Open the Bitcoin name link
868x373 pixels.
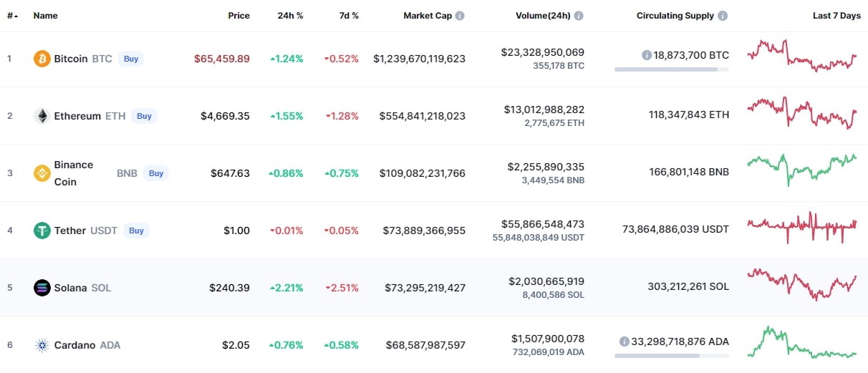pos(71,59)
